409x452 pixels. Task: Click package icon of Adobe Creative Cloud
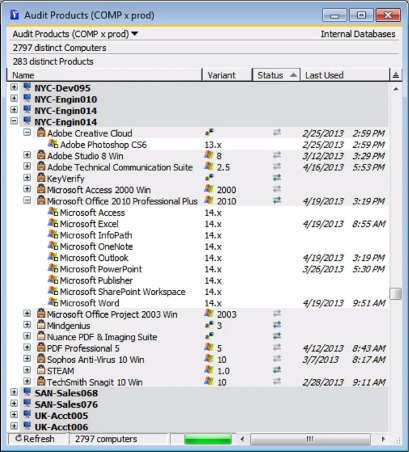(41, 133)
